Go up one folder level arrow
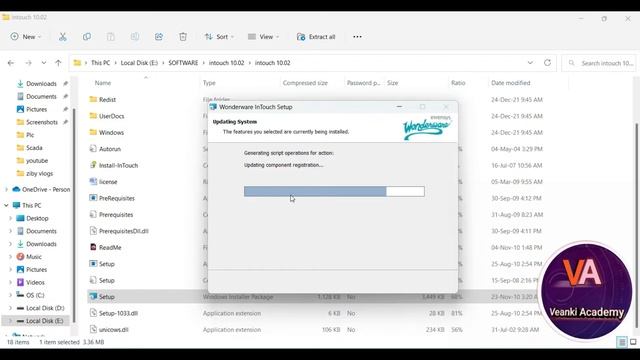Viewport: 640px width, 360px height. click(x=58, y=63)
